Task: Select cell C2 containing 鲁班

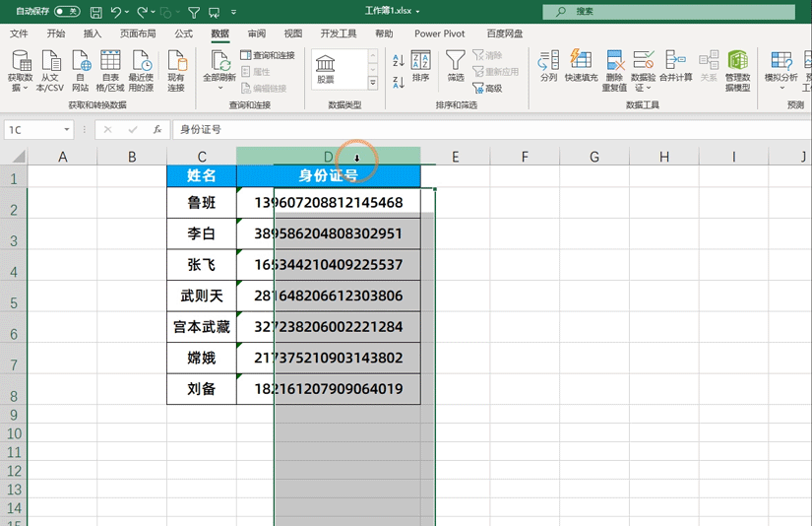Action: (201, 203)
